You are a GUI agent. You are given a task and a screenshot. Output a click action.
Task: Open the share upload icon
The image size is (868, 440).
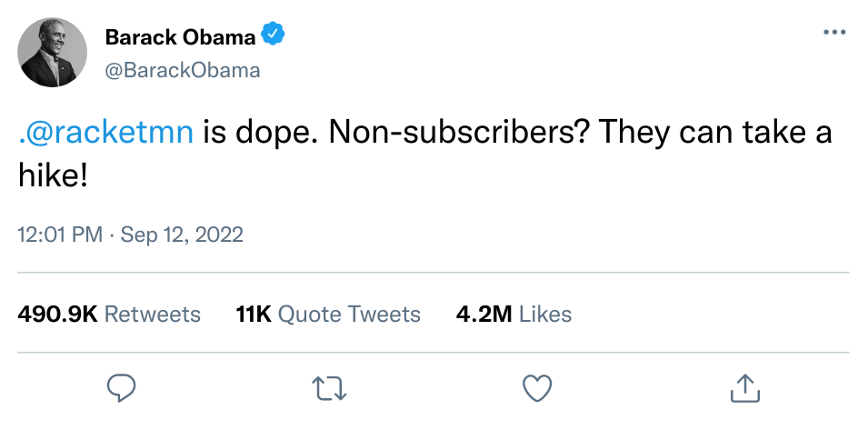(745, 387)
